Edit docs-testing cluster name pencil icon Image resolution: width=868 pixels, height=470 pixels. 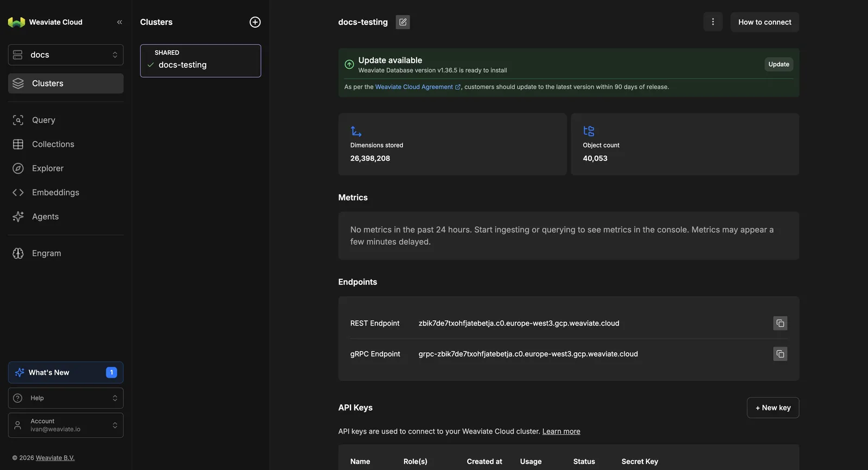(x=403, y=22)
